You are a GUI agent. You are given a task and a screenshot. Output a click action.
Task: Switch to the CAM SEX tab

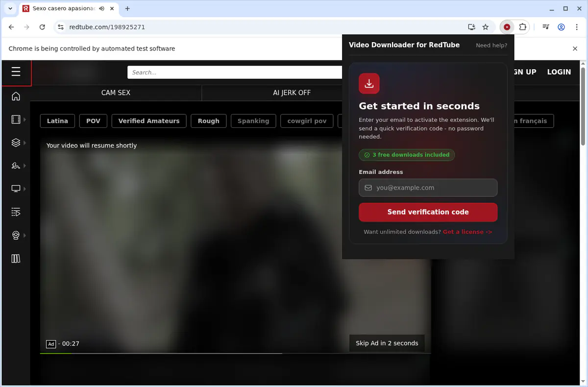pos(116,93)
